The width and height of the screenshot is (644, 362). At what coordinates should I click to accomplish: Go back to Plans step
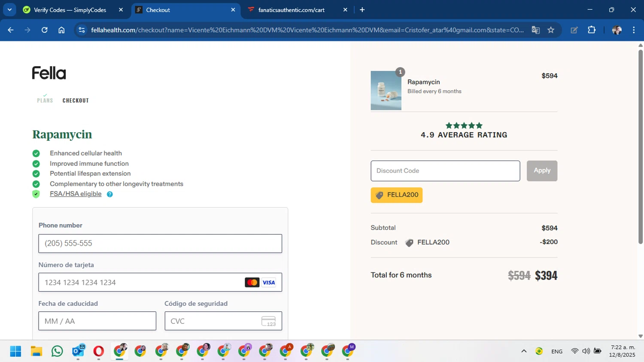tap(45, 100)
